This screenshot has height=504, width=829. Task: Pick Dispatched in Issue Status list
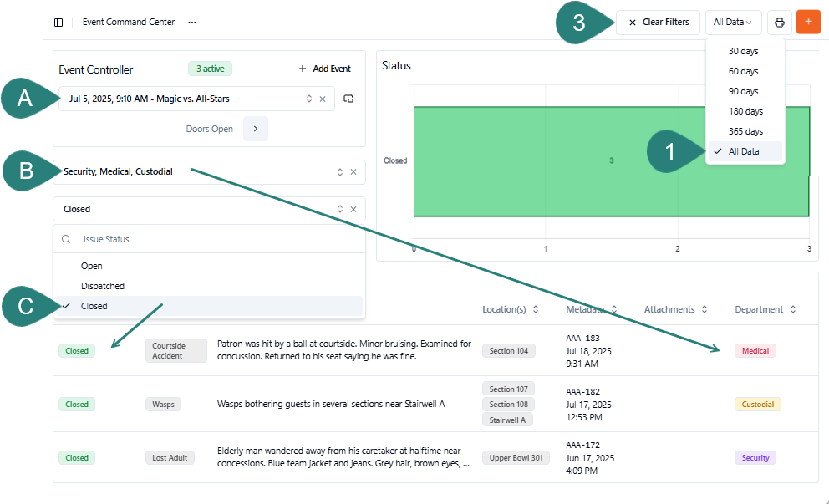[x=103, y=286]
